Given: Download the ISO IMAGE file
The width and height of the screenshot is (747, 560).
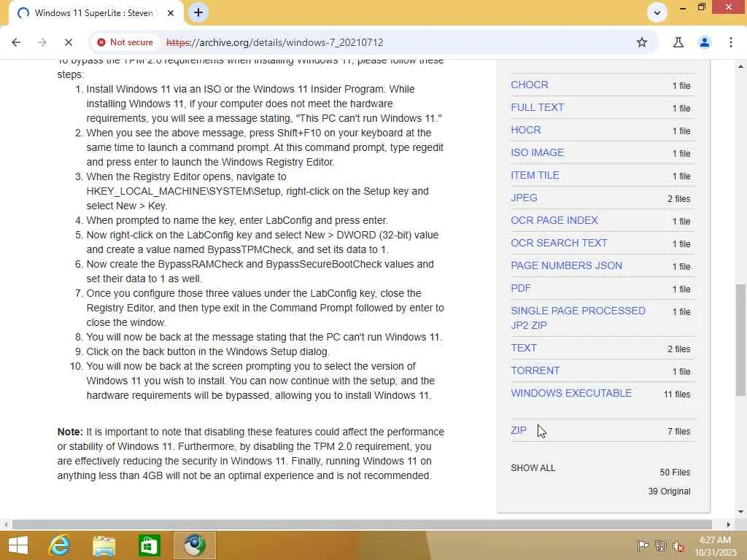Looking at the screenshot, I should click(x=537, y=152).
